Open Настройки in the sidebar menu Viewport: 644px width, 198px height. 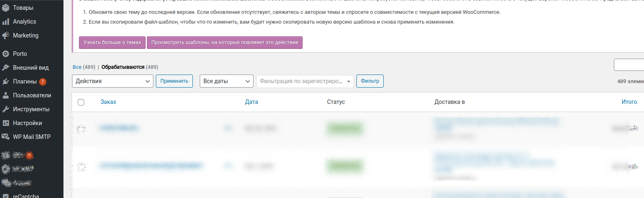coord(27,123)
